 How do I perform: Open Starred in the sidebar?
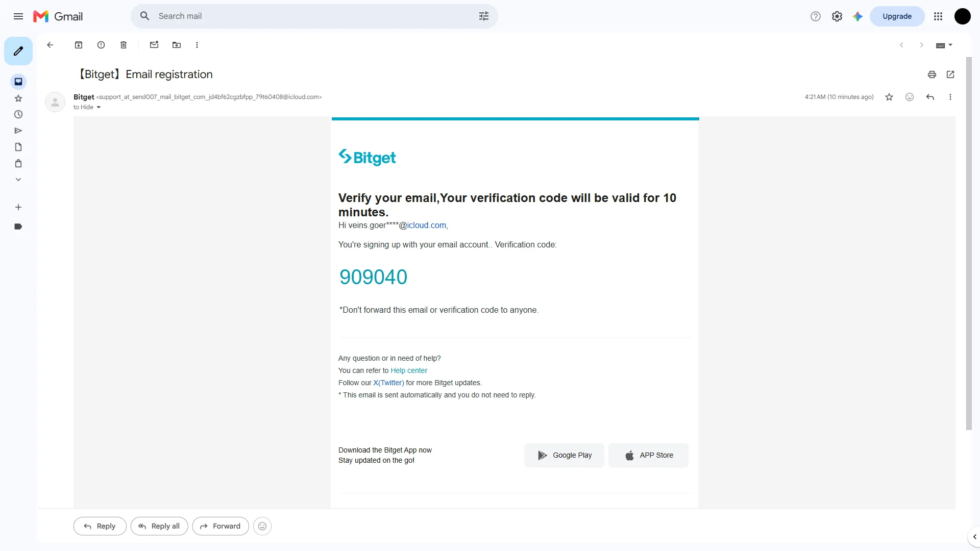point(18,98)
